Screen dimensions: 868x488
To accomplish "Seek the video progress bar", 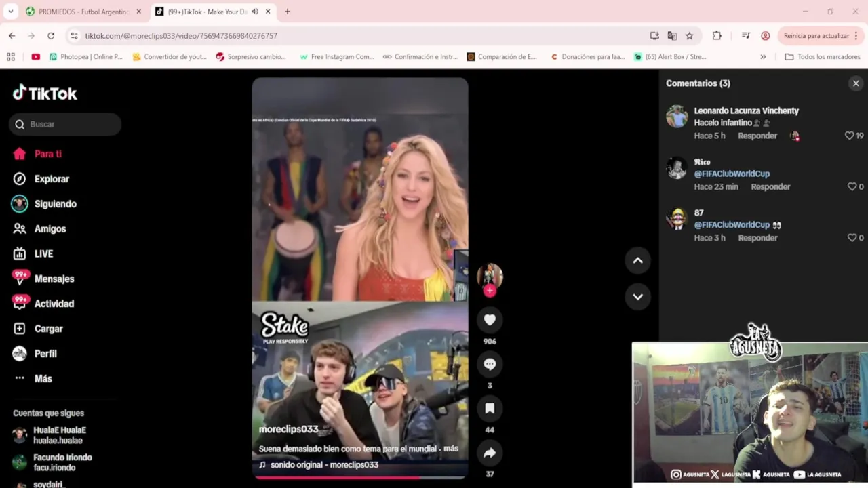I will (360, 477).
